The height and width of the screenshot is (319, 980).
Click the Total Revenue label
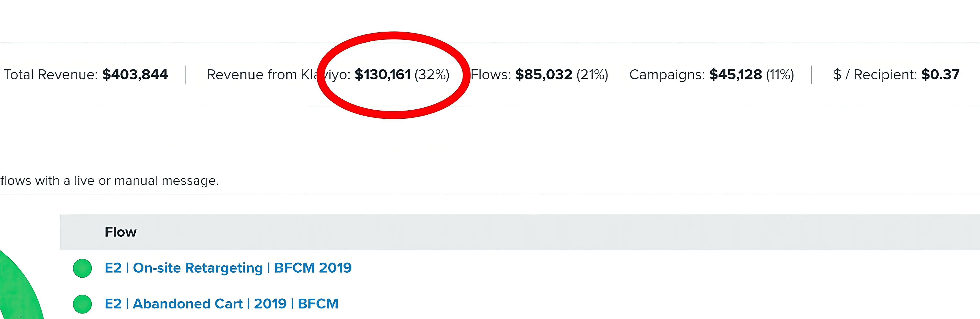click(50, 75)
